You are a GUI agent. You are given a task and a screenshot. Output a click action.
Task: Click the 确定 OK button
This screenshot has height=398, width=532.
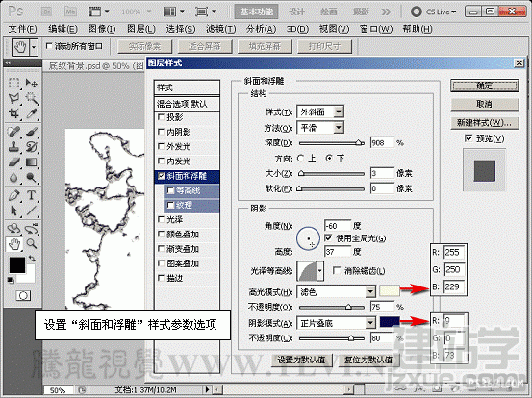pyautogui.click(x=485, y=86)
